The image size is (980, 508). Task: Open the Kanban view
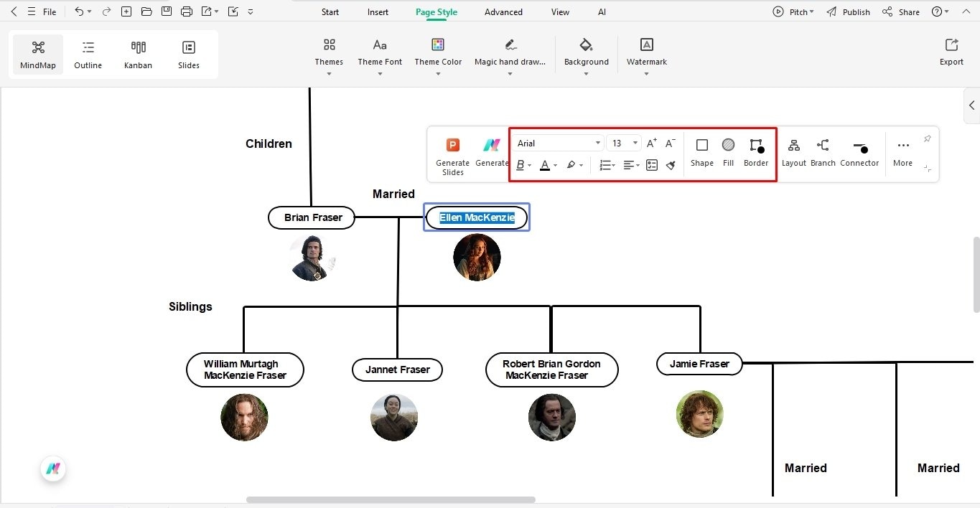click(x=138, y=54)
